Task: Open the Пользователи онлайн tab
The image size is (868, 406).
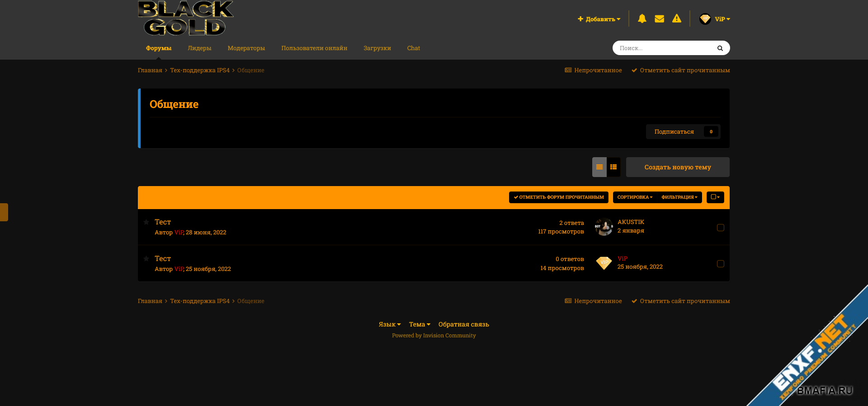Action: click(x=314, y=48)
